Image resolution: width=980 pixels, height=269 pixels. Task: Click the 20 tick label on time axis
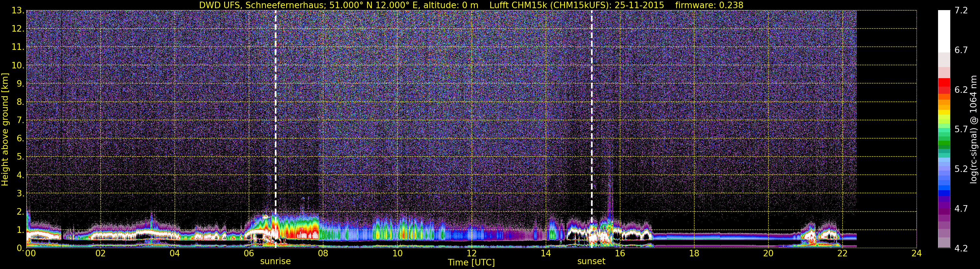[x=768, y=254]
